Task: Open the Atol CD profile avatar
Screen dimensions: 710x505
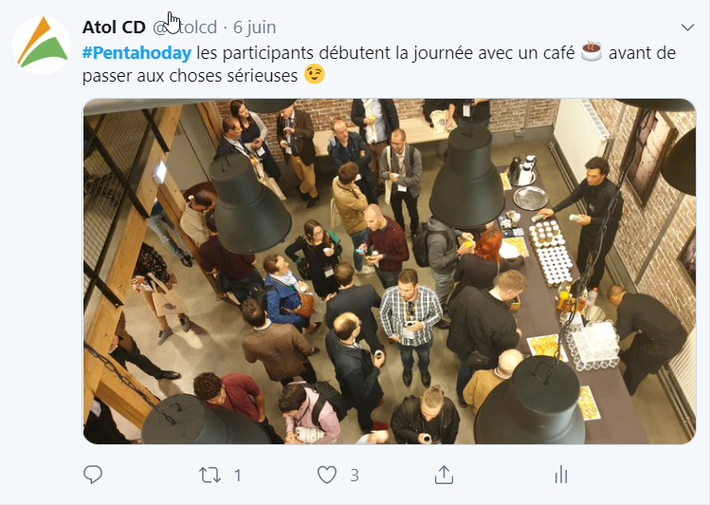Action: (x=41, y=46)
